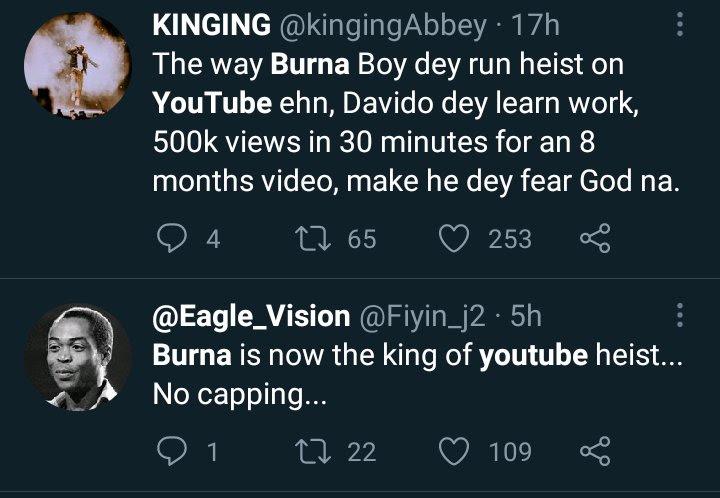The image size is (720, 498).
Task: Visit the @kingingAbbey handle
Action: tap(363, 23)
